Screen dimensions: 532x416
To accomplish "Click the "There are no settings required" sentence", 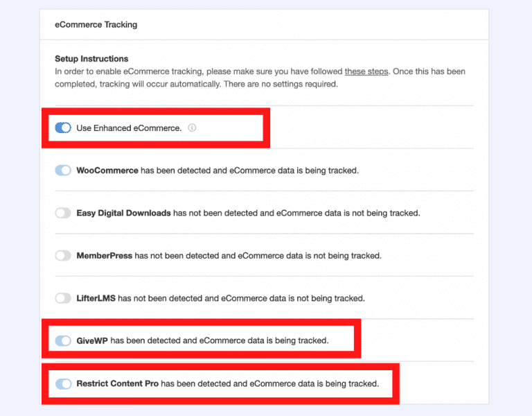I will tap(281, 84).
